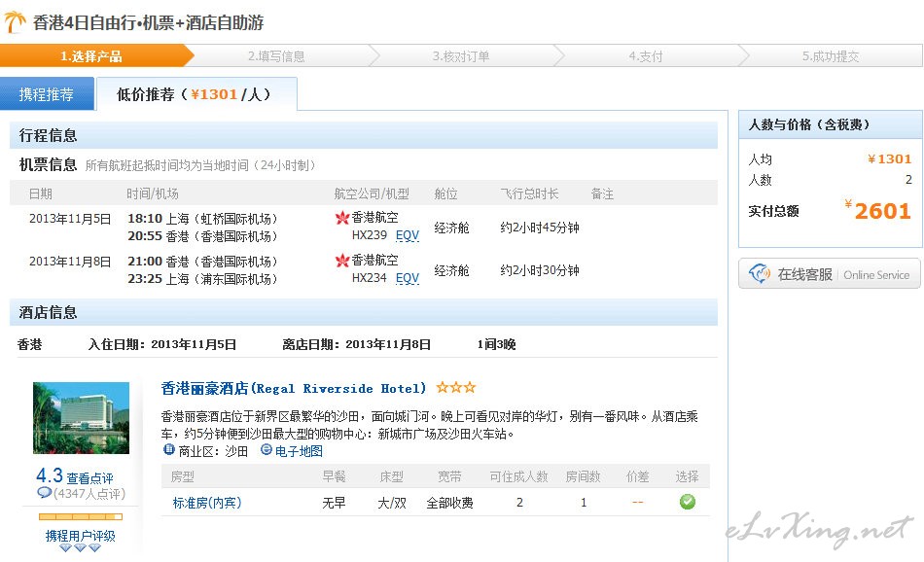Click step 1.选择产品
The image size is (924, 562).
(x=91, y=56)
